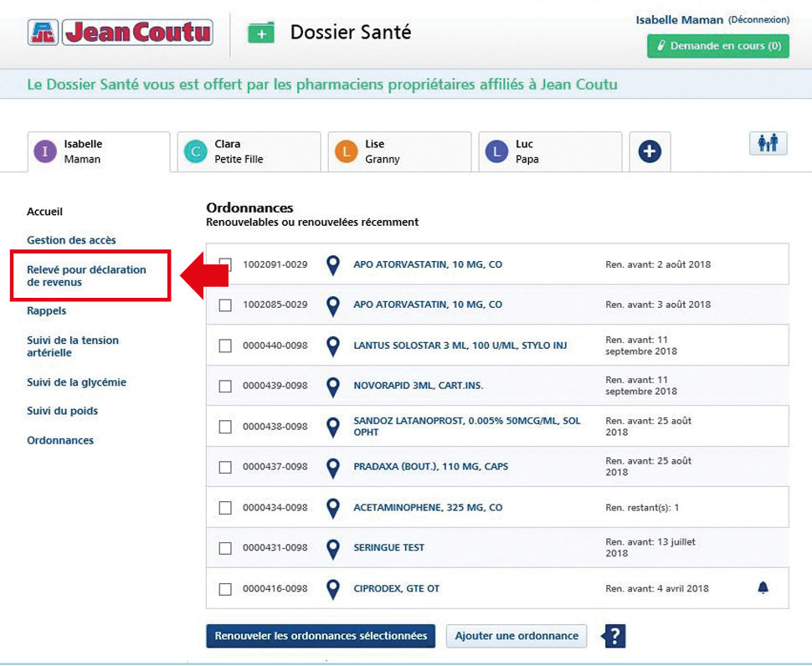
Task: Open the question mark help icon
Action: click(x=614, y=636)
